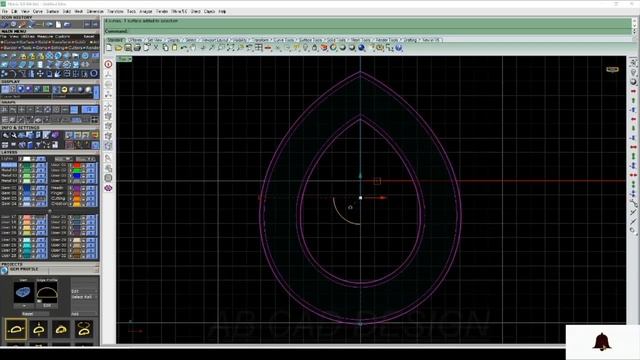Image resolution: width=640 pixels, height=360 pixels.
Task: Click the Print icon in Standard toolbar
Action: [x=137, y=48]
